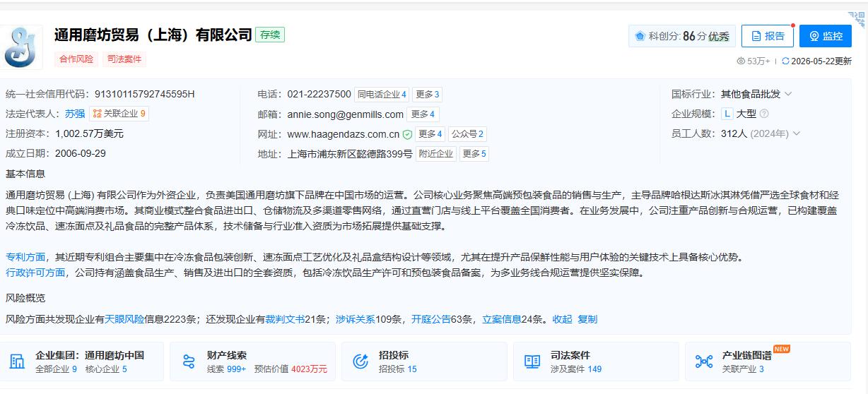Click the help icon beside 大型 scale
The image size is (868, 394).
763,114
